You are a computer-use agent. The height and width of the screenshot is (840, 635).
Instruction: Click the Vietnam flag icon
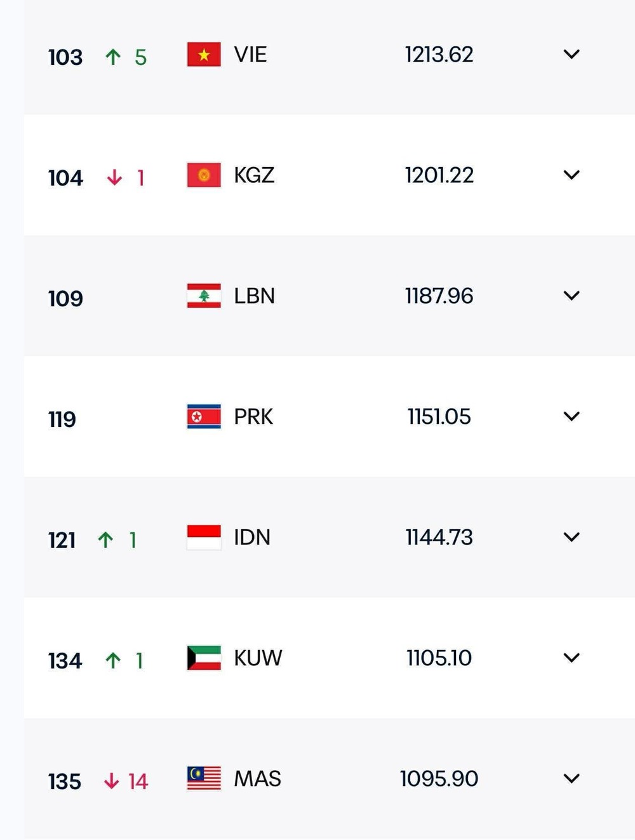(202, 55)
